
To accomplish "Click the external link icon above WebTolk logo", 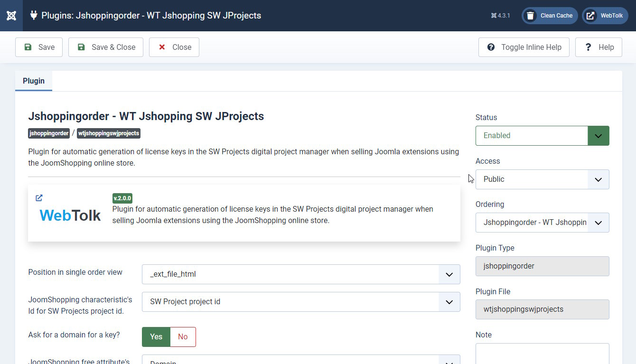I will click(x=39, y=198).
